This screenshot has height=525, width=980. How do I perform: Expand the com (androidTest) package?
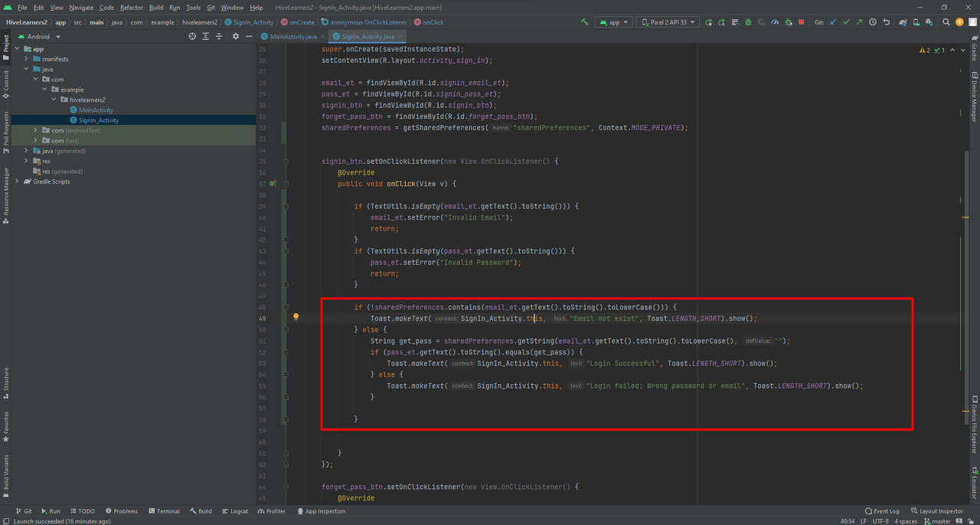click(36, 130)
